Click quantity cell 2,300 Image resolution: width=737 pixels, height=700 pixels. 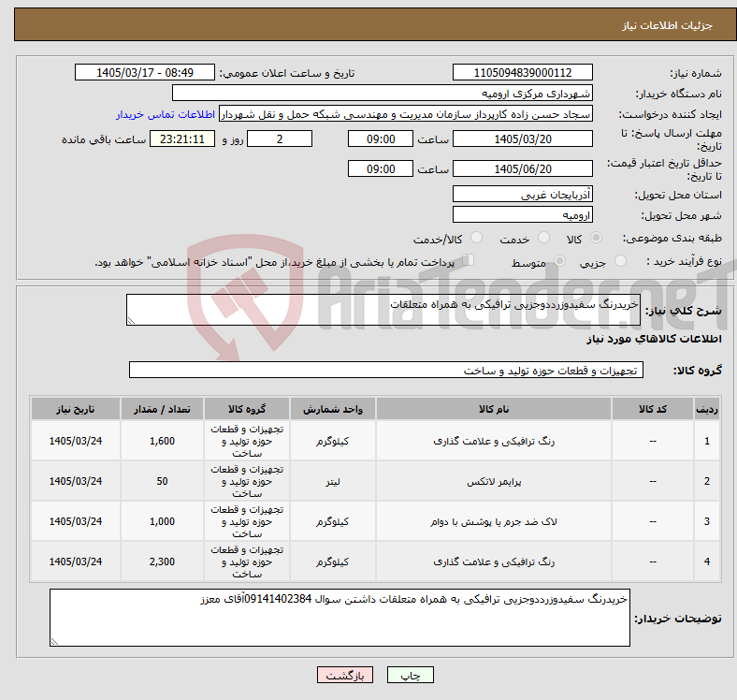coord(162,561)
